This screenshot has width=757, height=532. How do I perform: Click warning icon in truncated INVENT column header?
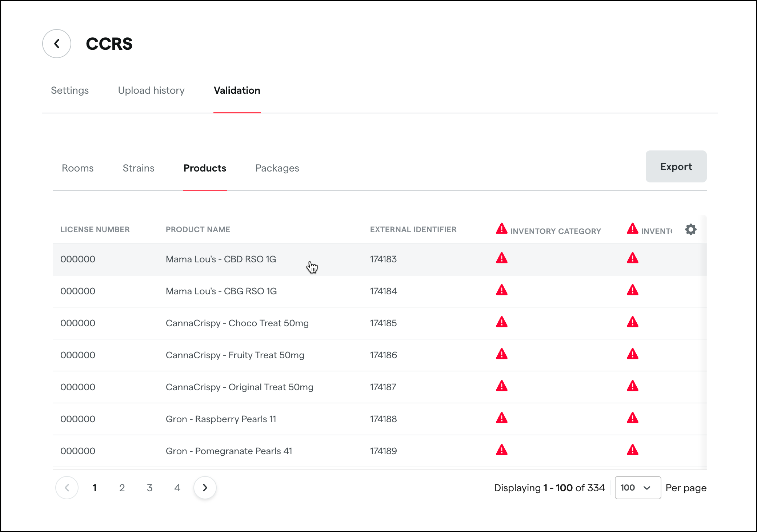[632, 229]
